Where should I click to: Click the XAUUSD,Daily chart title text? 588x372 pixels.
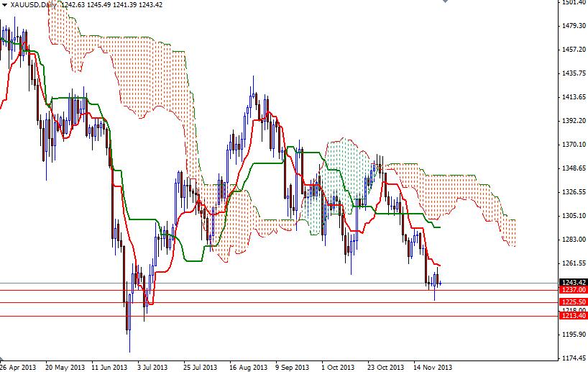(33, 5)
